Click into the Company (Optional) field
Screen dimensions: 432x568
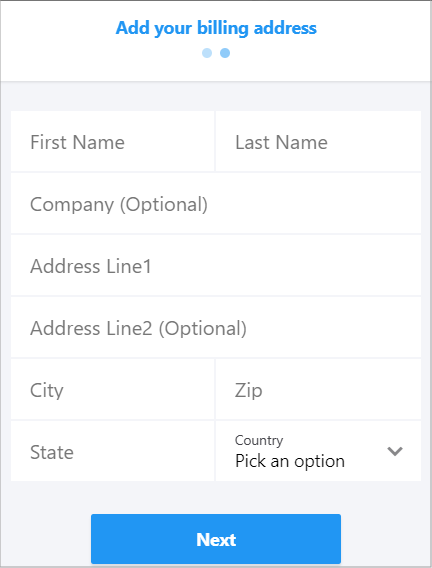(x=216, y=204)
